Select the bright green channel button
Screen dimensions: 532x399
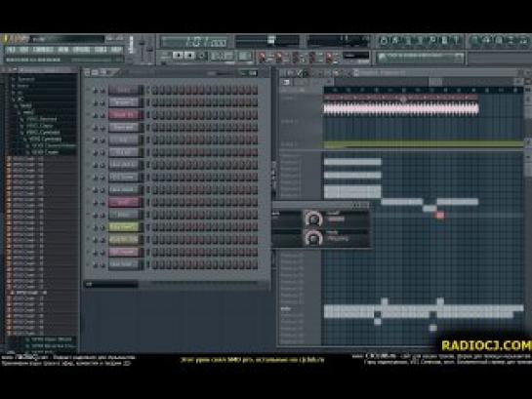pos(125,226)
